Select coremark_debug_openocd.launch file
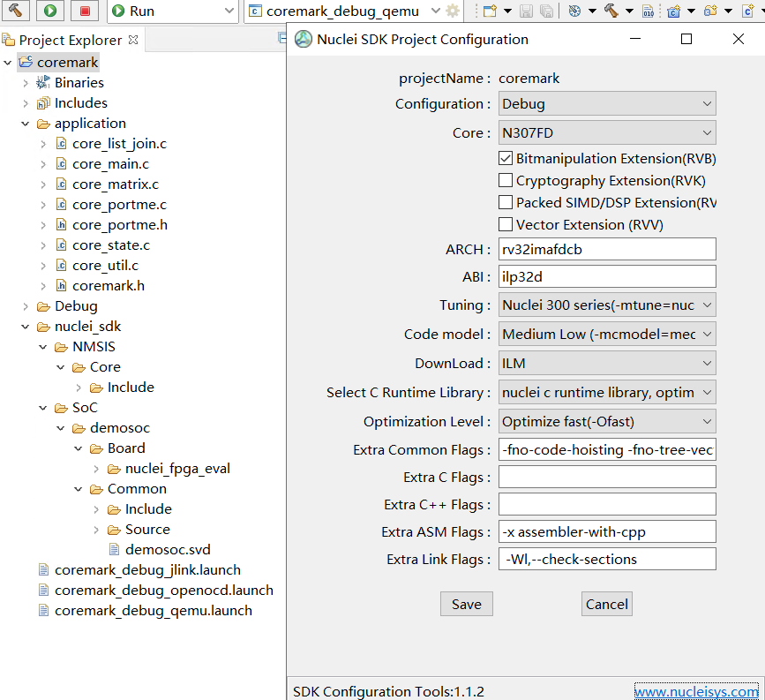Viewport: 765px width, 700px height. (163, 591)
